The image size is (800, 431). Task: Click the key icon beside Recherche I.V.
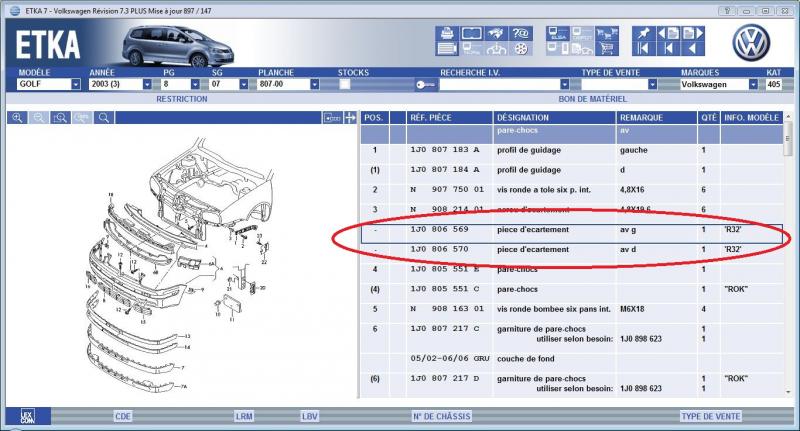coord(425,85)
